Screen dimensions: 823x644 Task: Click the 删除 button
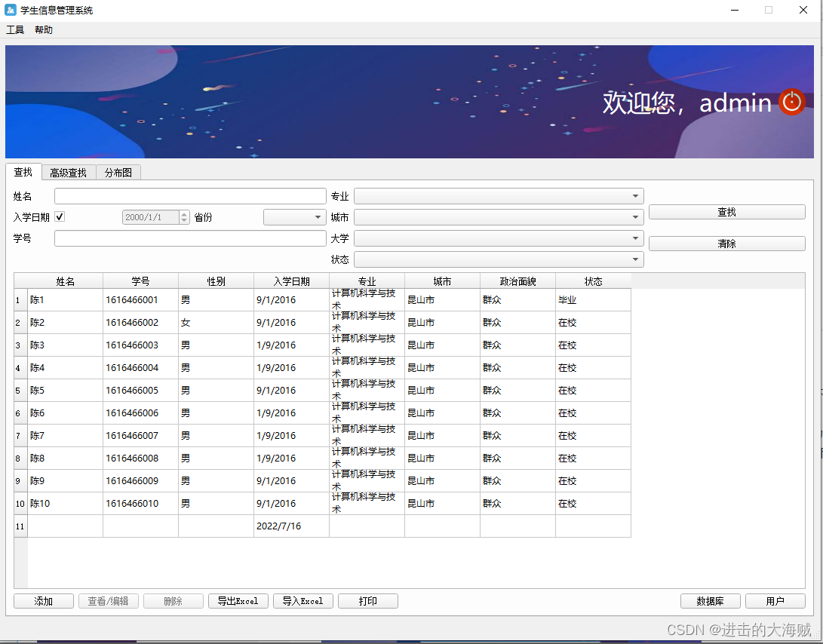pos(174,601)
